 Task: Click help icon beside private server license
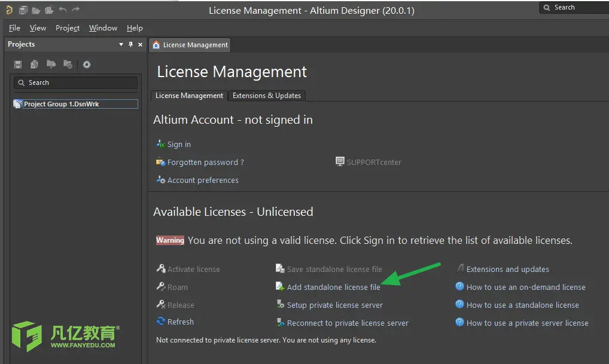point(460,322)
